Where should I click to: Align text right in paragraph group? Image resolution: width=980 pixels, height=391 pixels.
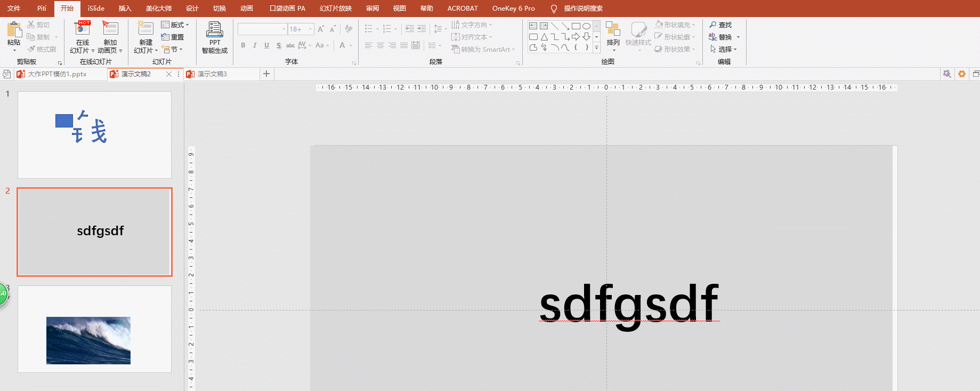click(392, 45)
